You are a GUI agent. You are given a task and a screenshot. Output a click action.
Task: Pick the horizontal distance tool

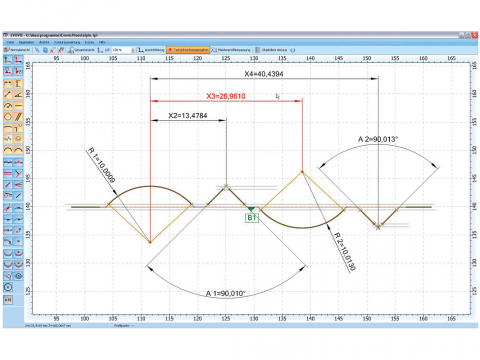click(x=8, y=83)
